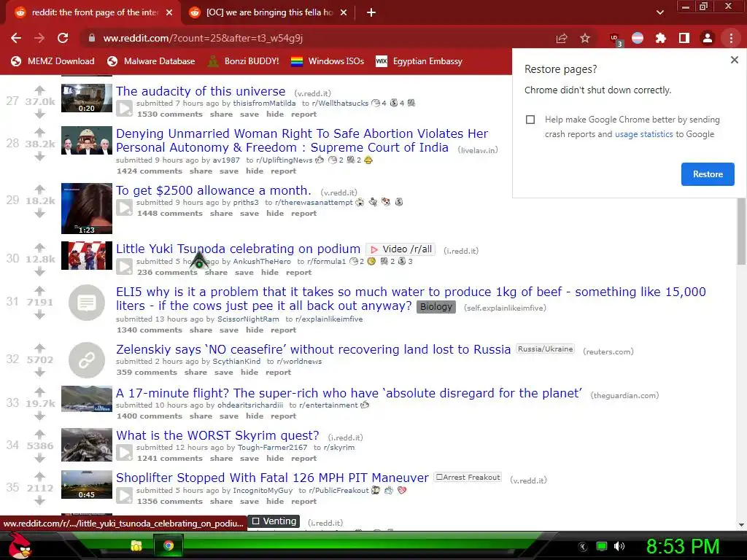Image resolution: width=747 pixels, height=560 pixels.
Task: Open the Egyptian Embassy bookmark
Action: [x=419, y=61]
